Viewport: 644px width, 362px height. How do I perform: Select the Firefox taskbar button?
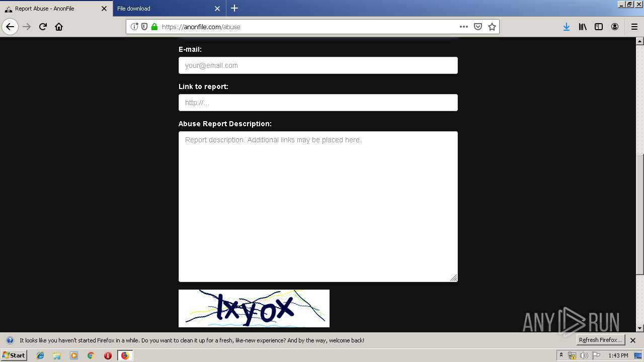pos(125,355)
